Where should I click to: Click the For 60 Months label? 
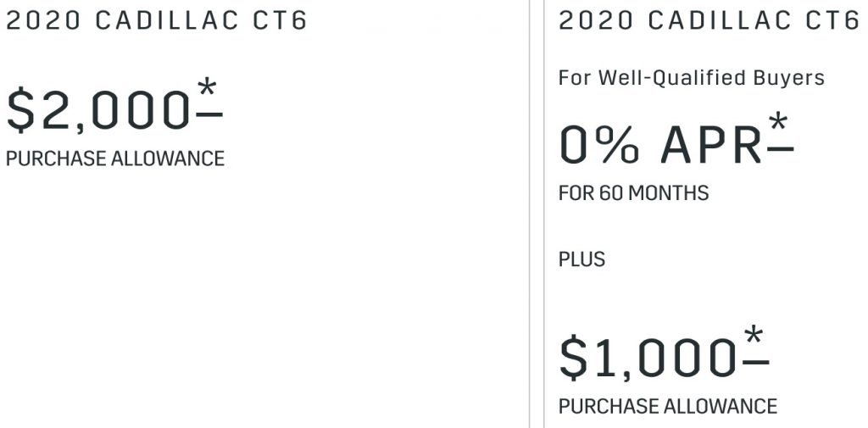click(x=634, y=193)
